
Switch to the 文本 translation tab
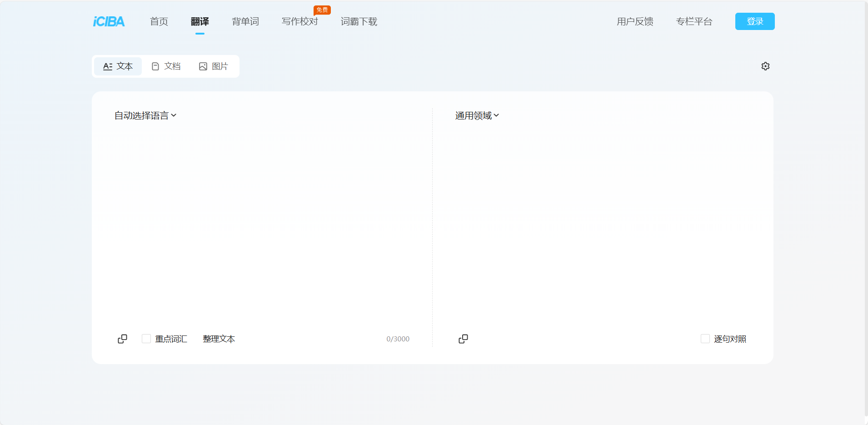click(x=118, y=66)
